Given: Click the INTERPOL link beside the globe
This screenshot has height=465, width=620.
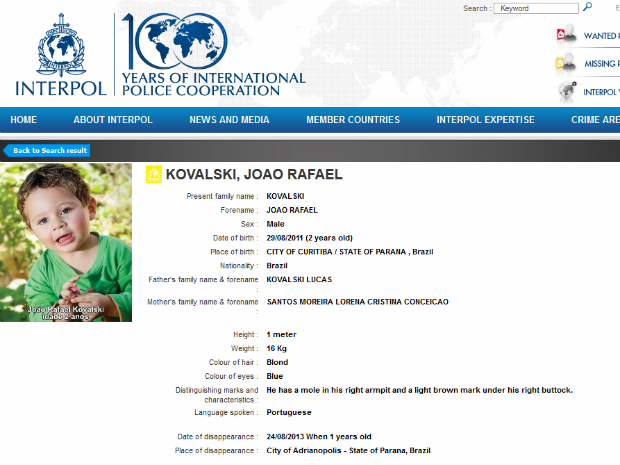Looking at the screenshot, I should [601, 92].
